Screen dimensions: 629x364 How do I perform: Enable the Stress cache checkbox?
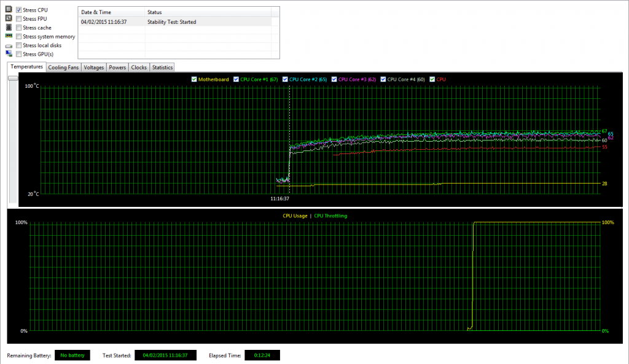(x=19, y=28)
